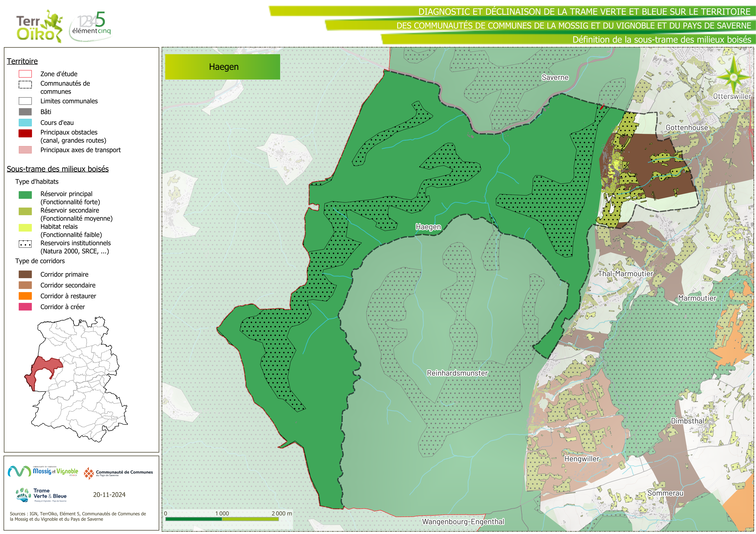Click the Mossig et Vignoble logo
This screenshot has height=534, width=756.
pos(43,471)
